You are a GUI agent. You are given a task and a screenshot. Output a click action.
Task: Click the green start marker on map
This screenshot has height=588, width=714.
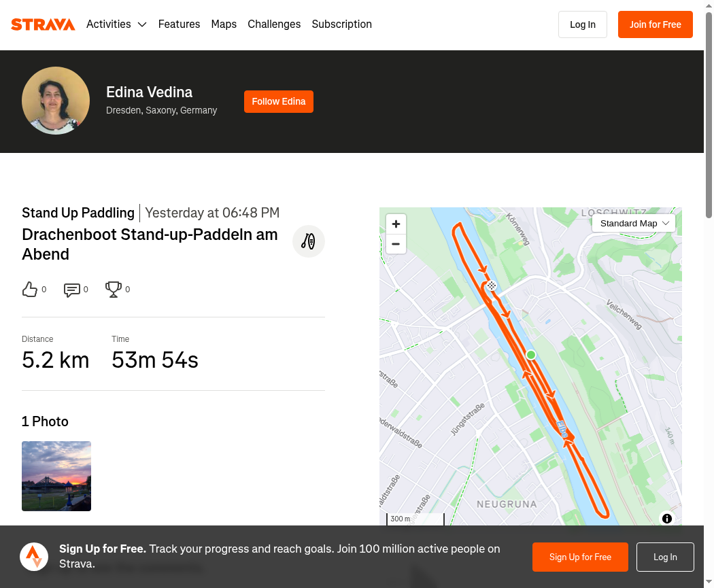(x=531, y=355)
